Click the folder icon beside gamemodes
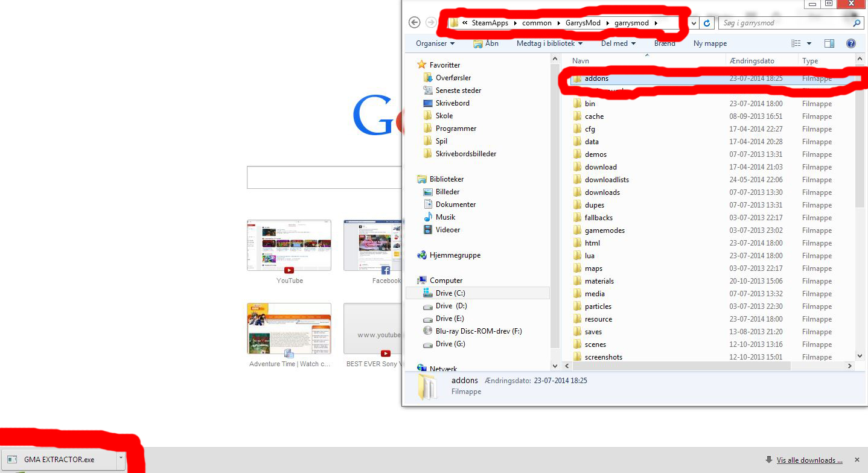The height and width of the screenshot is (473, 868). (577, 230)
